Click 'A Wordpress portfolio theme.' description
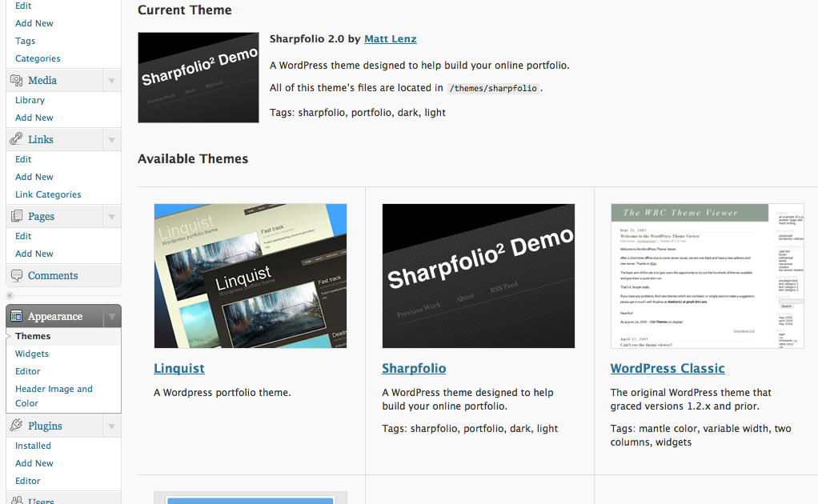 click(223, 393)
